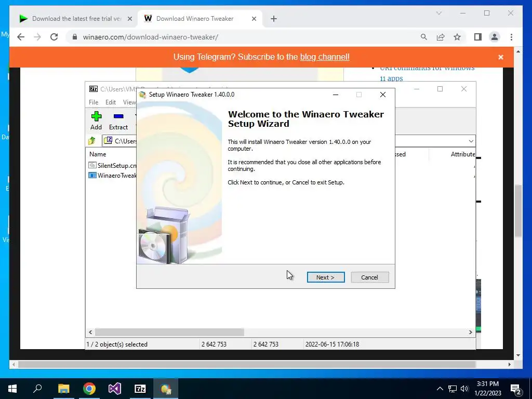Click the search magnifier icon in Chrome's address bar
The width and height of the screenshot is (532, 399).
[424, 37]
